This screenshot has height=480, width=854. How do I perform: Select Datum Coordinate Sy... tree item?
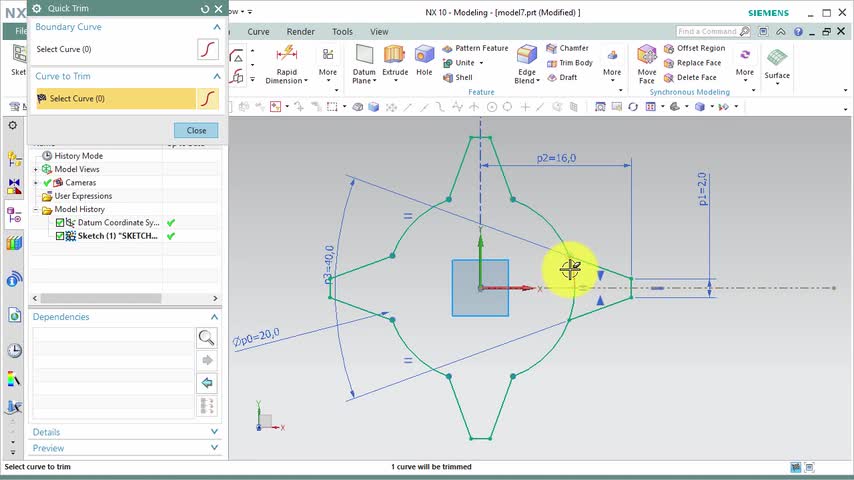click(118, 222)
